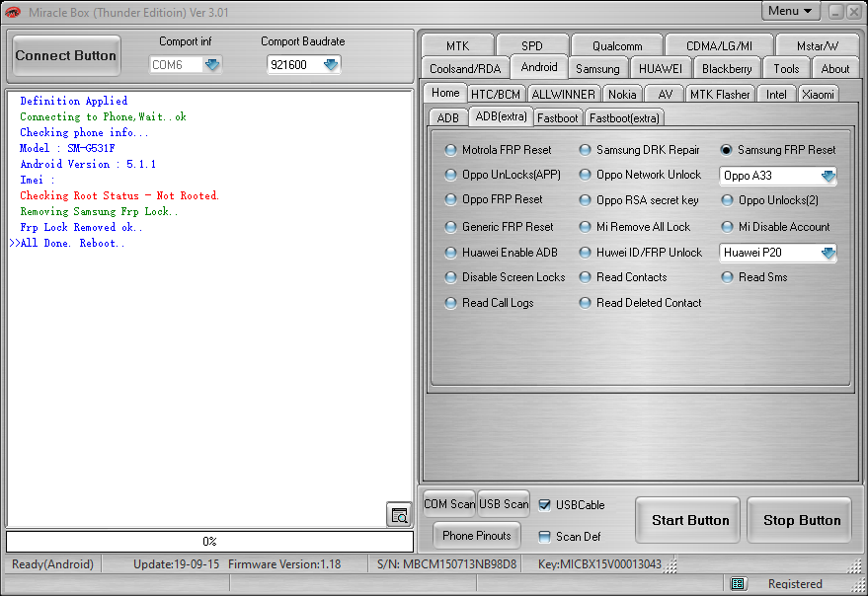Viewport: 868px width, 596px height.
Task: Expand the Oppo A33 model dropdown
Action: point(829,176)
